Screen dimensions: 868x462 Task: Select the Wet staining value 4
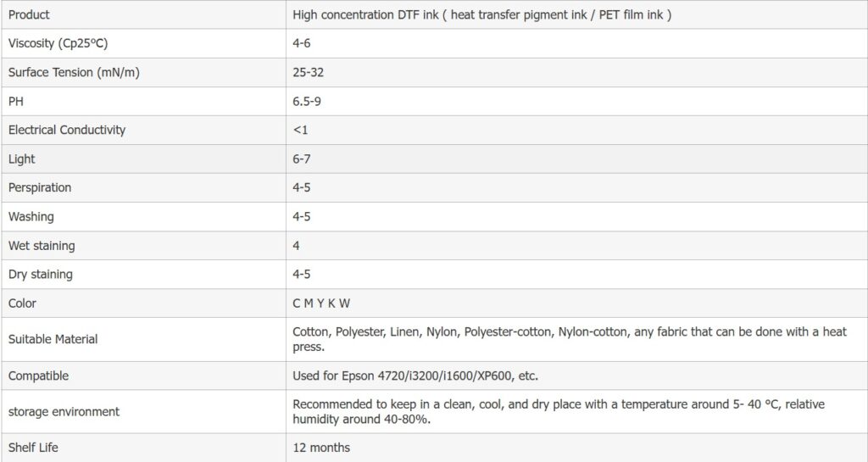pyautogui.click(x=296, y=246)
